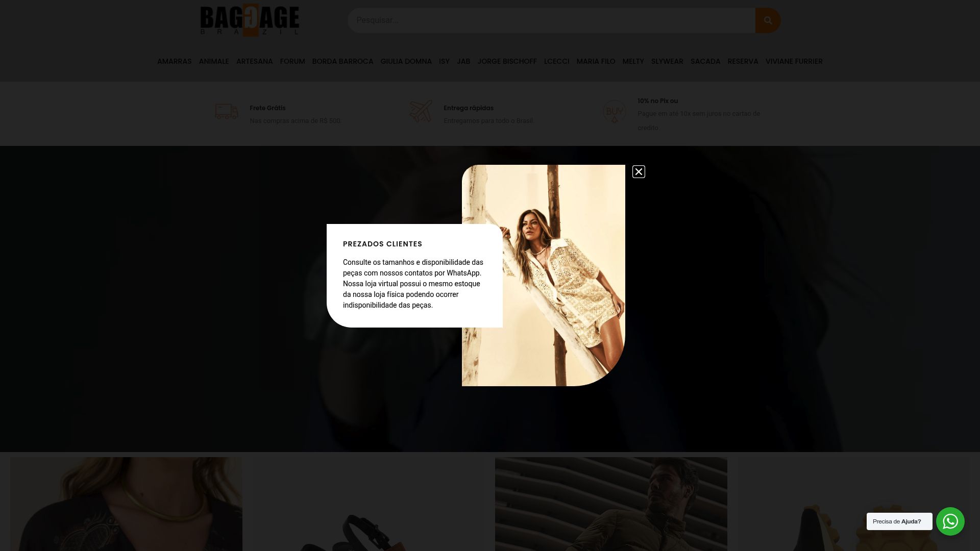Visit the JORGE BISCHOFF brand page
The width and height of the screenshot is (980, 551).
click(507, 61)
